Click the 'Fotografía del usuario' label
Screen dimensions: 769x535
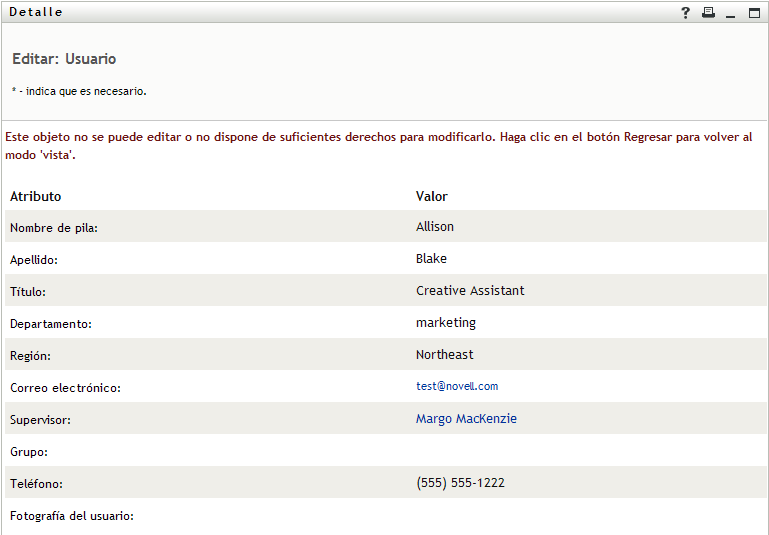tap(72, 516)
